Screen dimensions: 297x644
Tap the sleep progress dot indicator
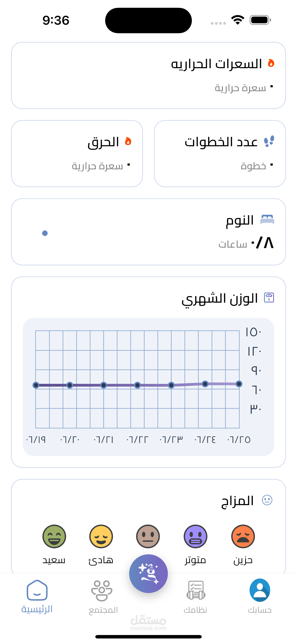click(45, 233)
